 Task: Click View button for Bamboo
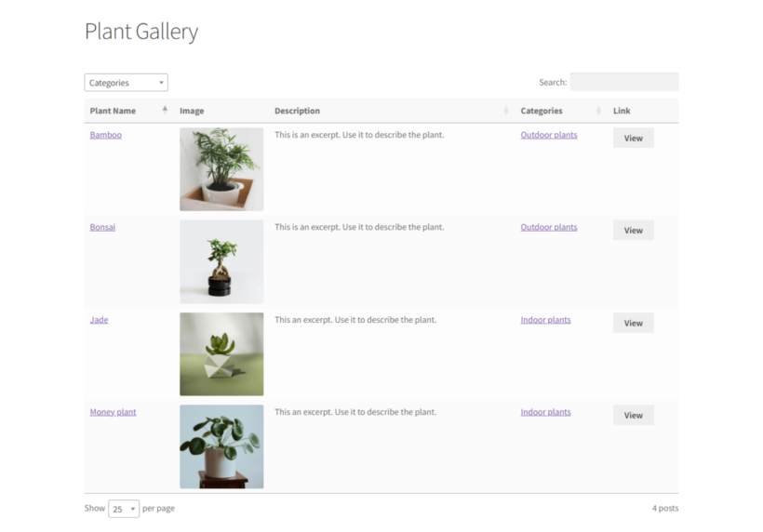[x=633, y=138]
